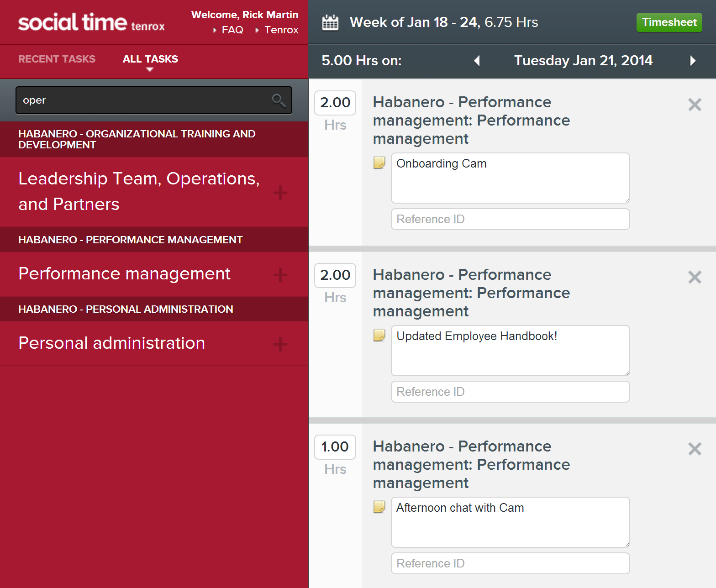Image resolution: width=716 pixels, height=588 pixels.
Task: Click the social time tenrox logo
Action: (91, 22)
